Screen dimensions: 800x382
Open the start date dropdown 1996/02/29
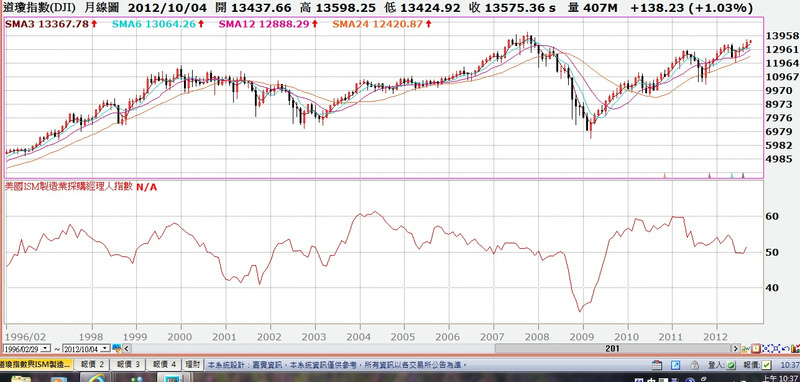click(x=45, y=348)
